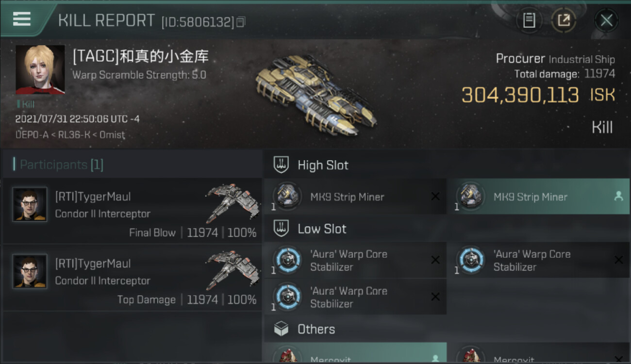631x364 pixels.
Task: Select the Participants [1] header
Action: 61,165
